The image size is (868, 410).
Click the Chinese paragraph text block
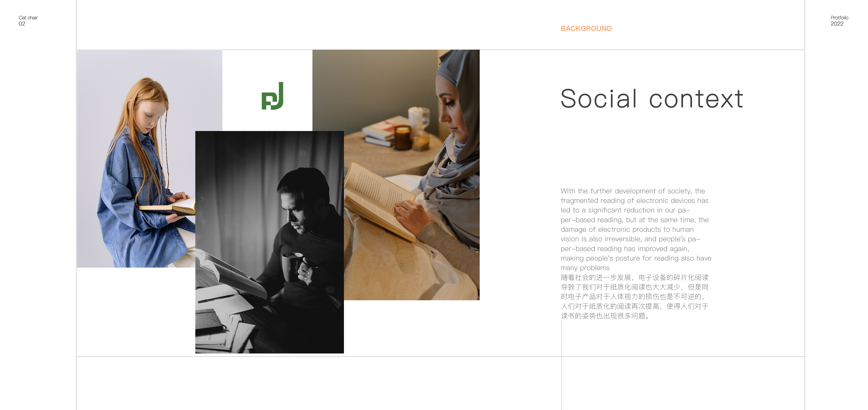click(x=634, y=297)
